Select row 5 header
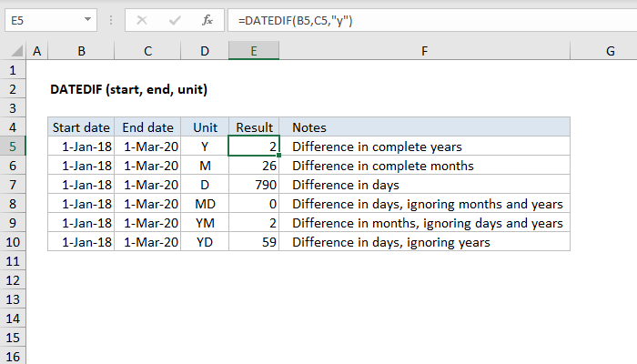This screenshot has height=364, width=637. point(14,146)
